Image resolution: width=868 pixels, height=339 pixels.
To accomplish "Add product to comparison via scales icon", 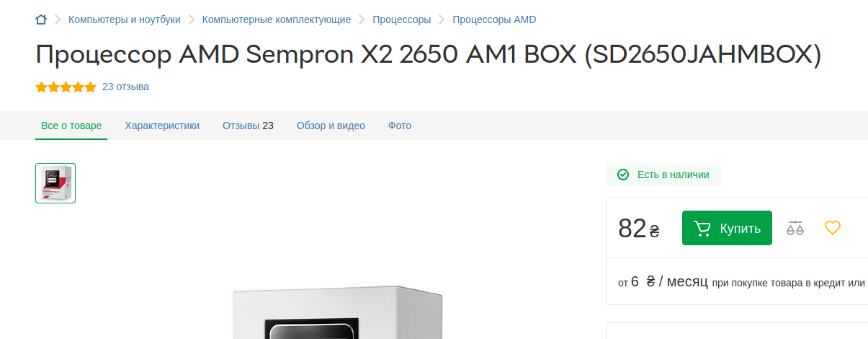I will click(x=795, y=228).
